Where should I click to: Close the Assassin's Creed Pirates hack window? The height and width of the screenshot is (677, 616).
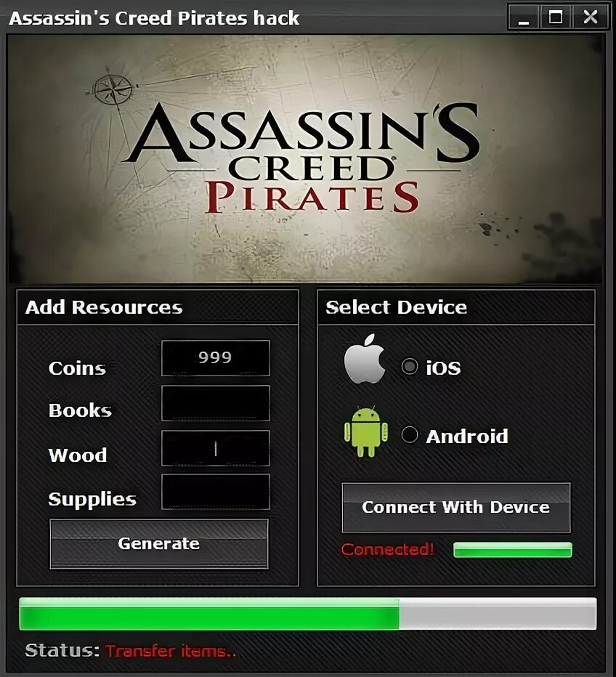[590, 17]
